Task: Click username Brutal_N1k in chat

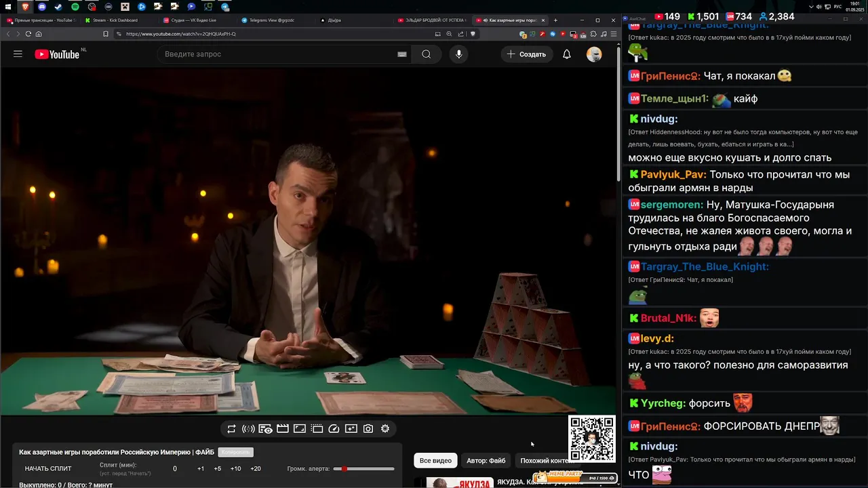Action: (x=669, y=319)
